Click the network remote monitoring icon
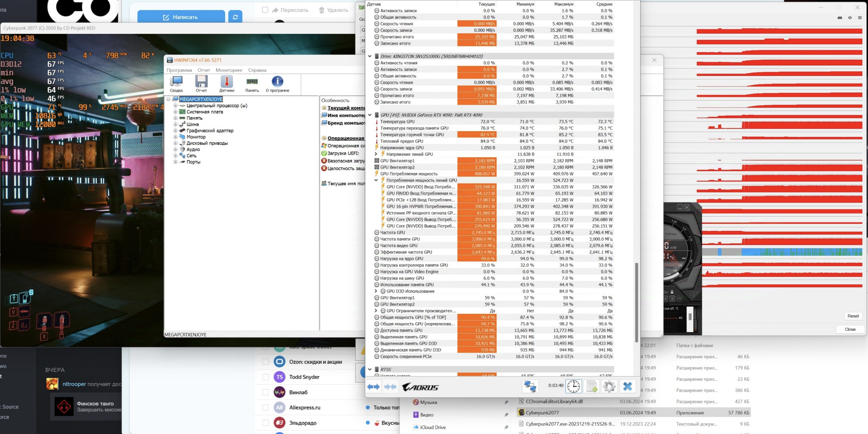Screen dimensions: 868x434 coord(530,386)
